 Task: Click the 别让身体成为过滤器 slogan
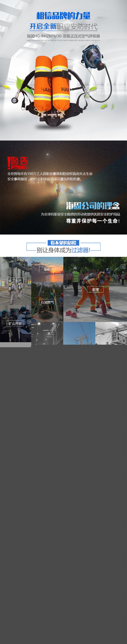[63, 250]
